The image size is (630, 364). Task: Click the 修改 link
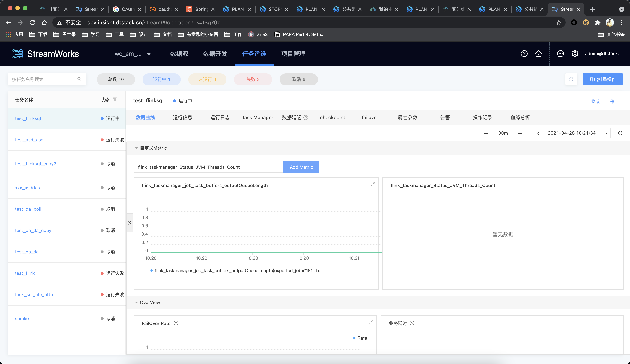point(595,101)
